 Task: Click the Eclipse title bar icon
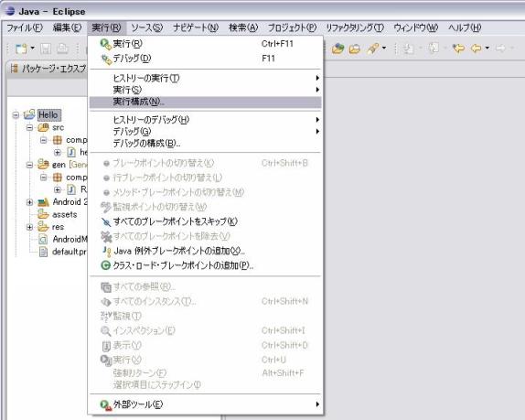click(10, 11)
